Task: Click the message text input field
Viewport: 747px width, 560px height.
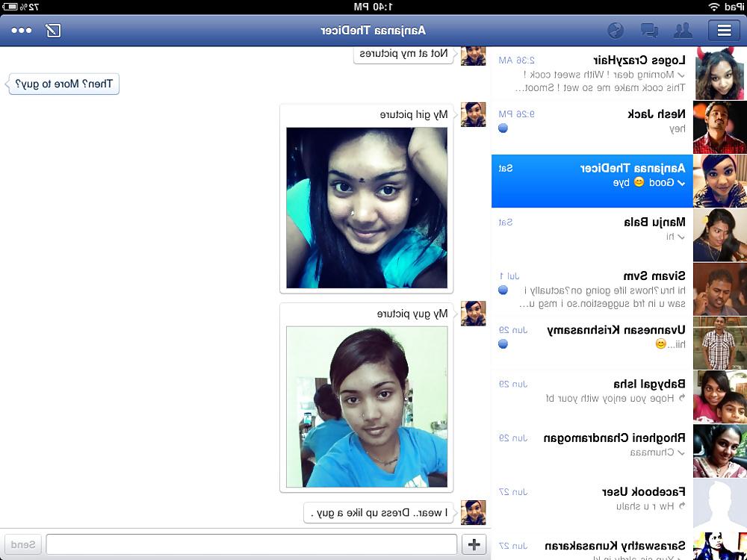Action: click(252, 544)
